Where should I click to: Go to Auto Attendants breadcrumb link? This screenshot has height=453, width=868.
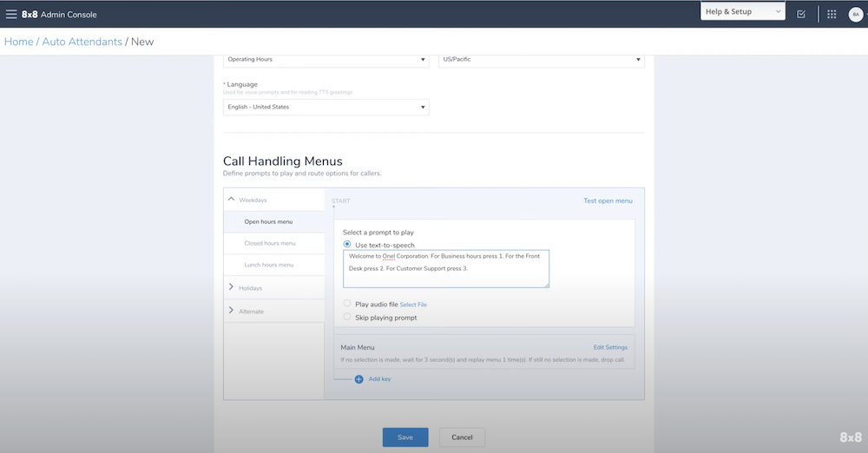click(x=82, y=42)
